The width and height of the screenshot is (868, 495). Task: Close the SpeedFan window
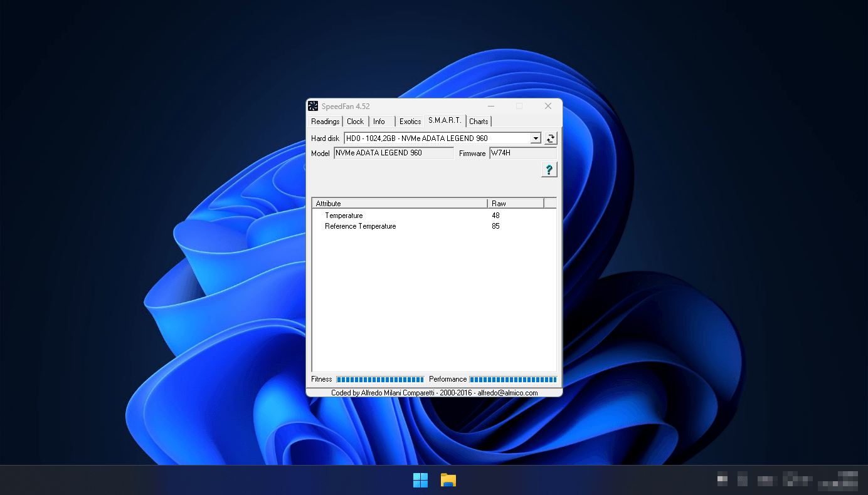tap(548, 107)
